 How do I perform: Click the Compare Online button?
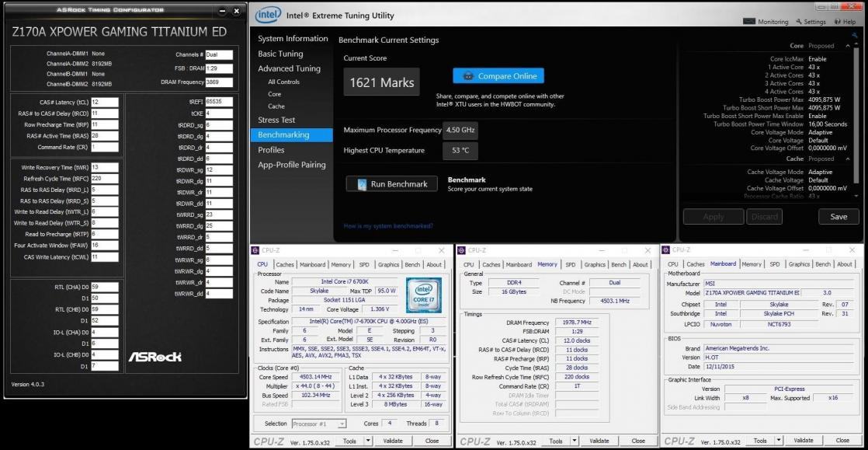point(498,76)
